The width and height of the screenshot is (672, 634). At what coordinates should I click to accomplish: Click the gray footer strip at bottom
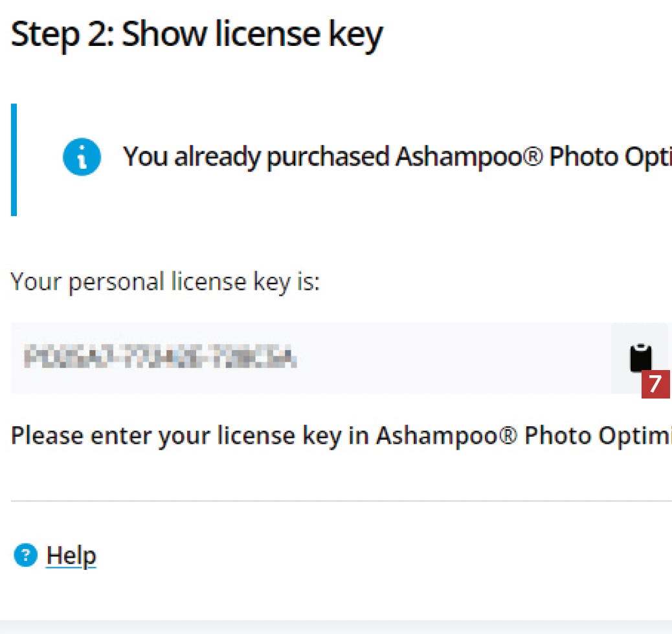[x=336, y=627]
